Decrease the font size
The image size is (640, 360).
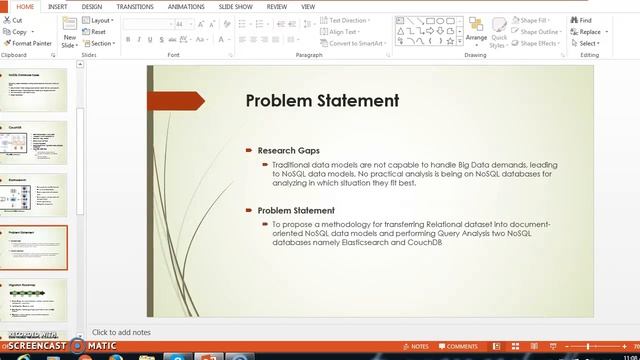[x=212, y=24]
